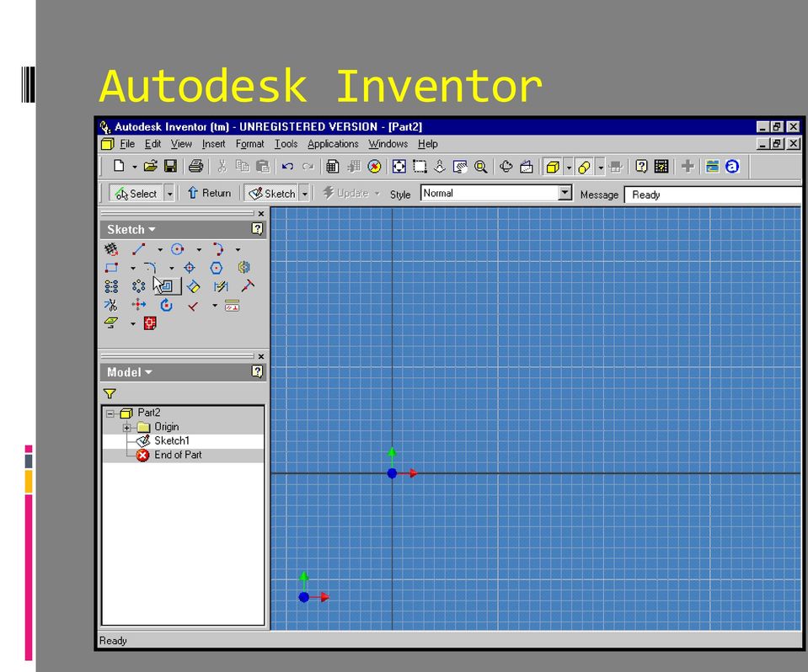Select the Auto Dimension tool
The image size is (808, 672).
pyautogui.click(x=221, y=286)
